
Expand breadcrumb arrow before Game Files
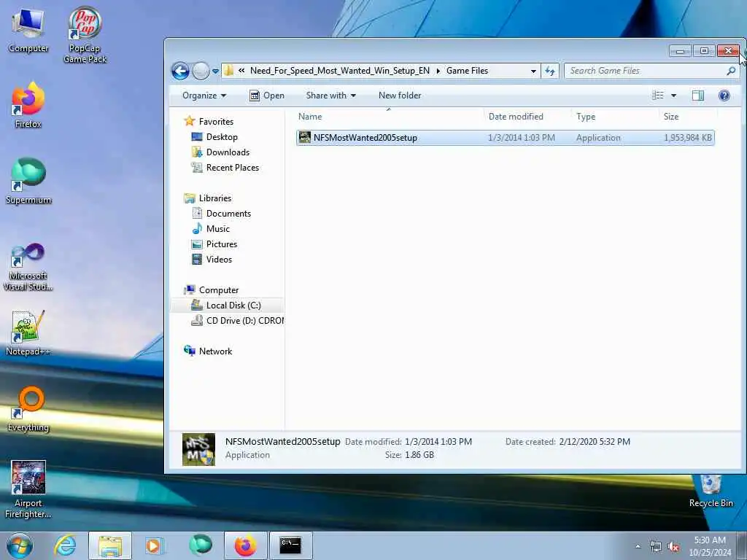438,71
